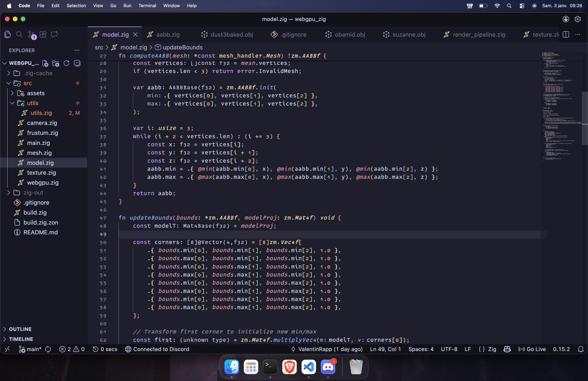This screenshot has width=588, height=381.
Task: Click New Folder icon in explorer header
Action: click(x=55, y=63)
